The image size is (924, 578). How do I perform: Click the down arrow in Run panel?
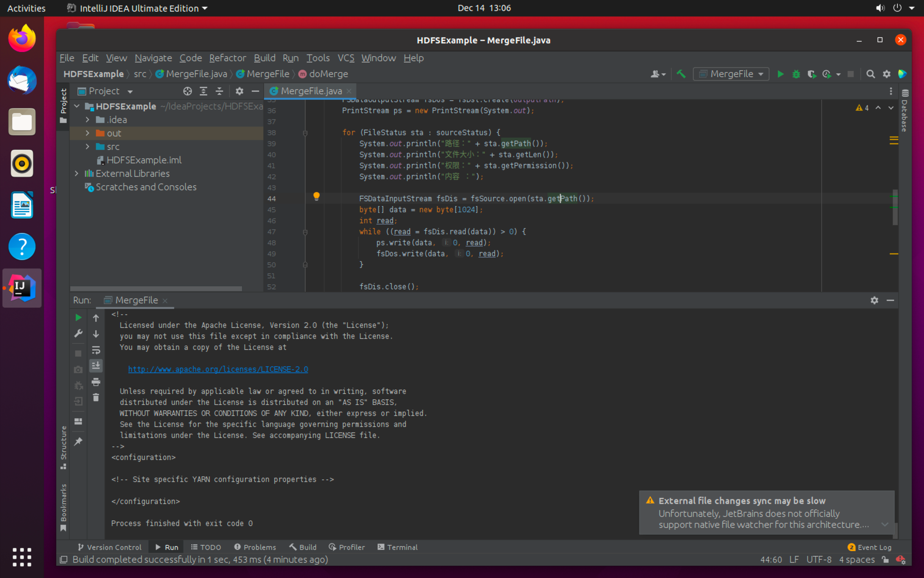(x=96, y=334)
